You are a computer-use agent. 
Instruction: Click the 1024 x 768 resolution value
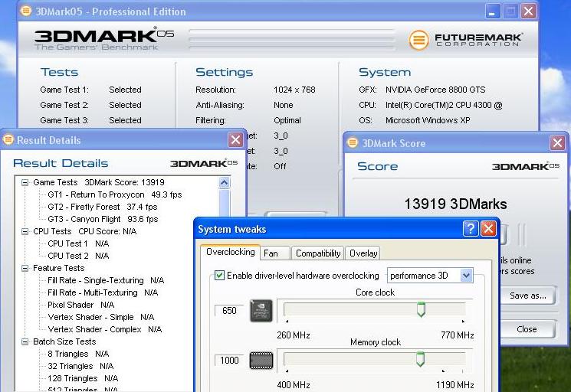(x=294, y=90)
